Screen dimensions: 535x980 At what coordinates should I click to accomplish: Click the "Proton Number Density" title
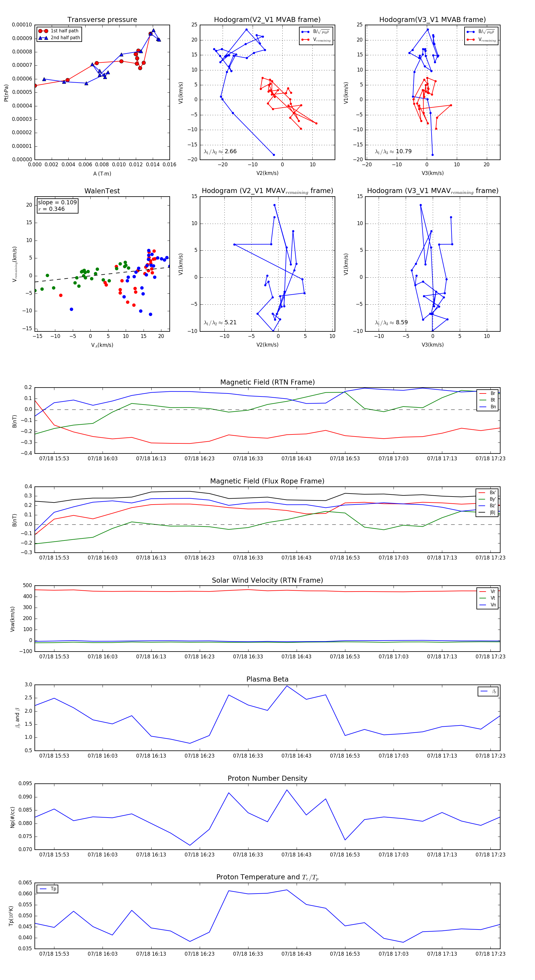coord(267,778)
